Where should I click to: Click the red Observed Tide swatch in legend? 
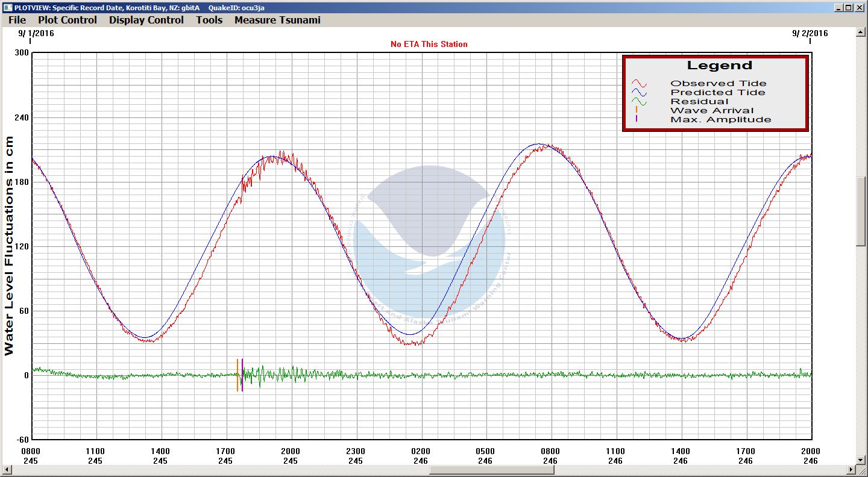pos(639,84)
